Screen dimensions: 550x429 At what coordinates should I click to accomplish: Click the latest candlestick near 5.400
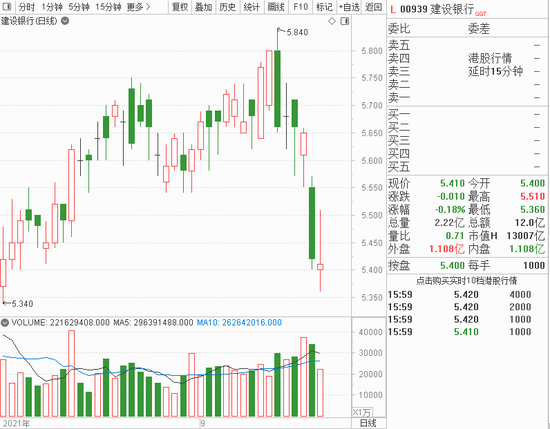click(320, 267)
